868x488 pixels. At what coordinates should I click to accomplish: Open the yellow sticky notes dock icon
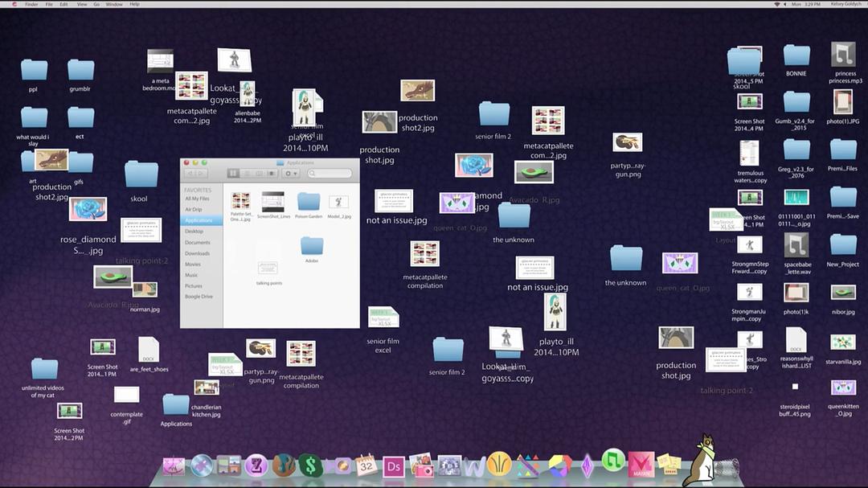pos(668,464)
